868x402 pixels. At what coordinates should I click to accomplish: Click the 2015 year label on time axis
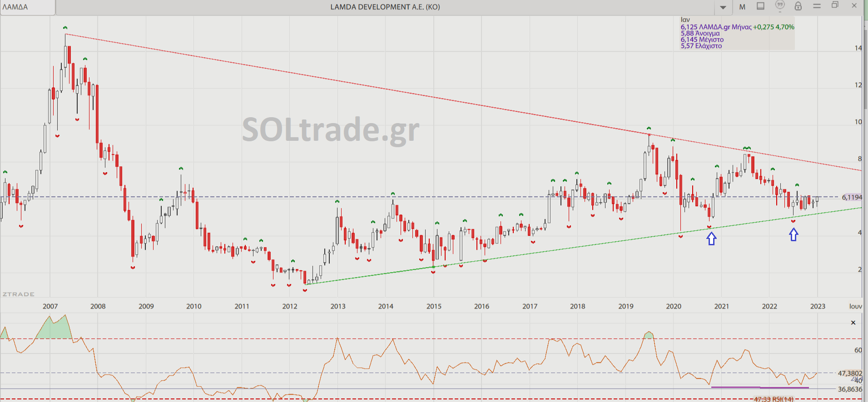click(434, 306)
